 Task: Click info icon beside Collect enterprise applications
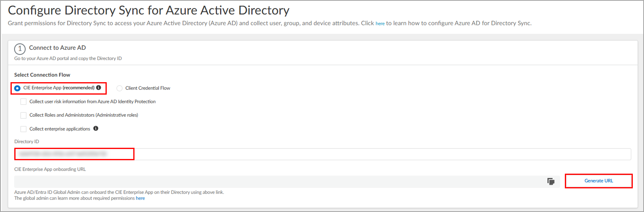(x=96, y=128)
